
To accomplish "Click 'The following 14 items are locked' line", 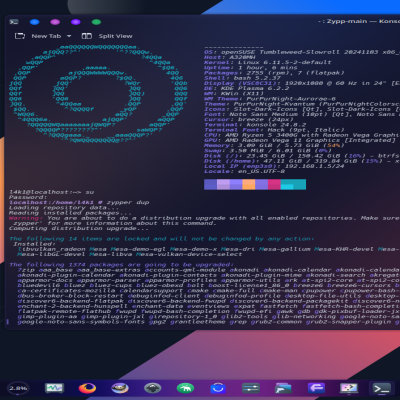I will coord(162,239).
